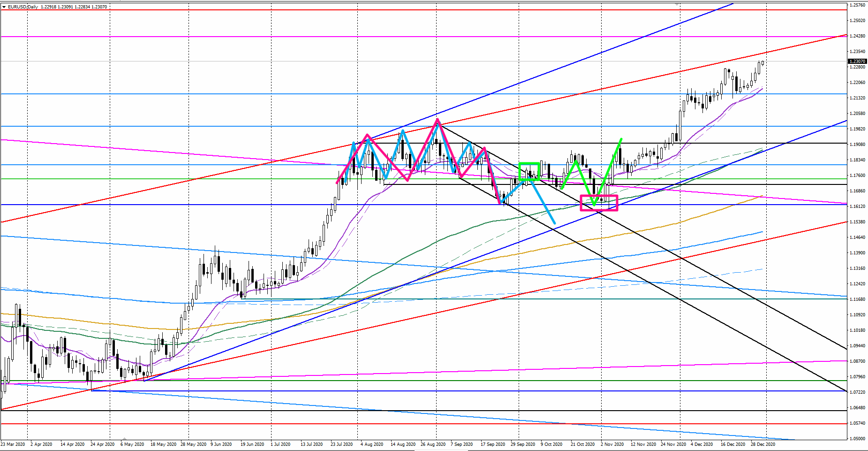Click price scale label 1.19820

click(857, 129)
